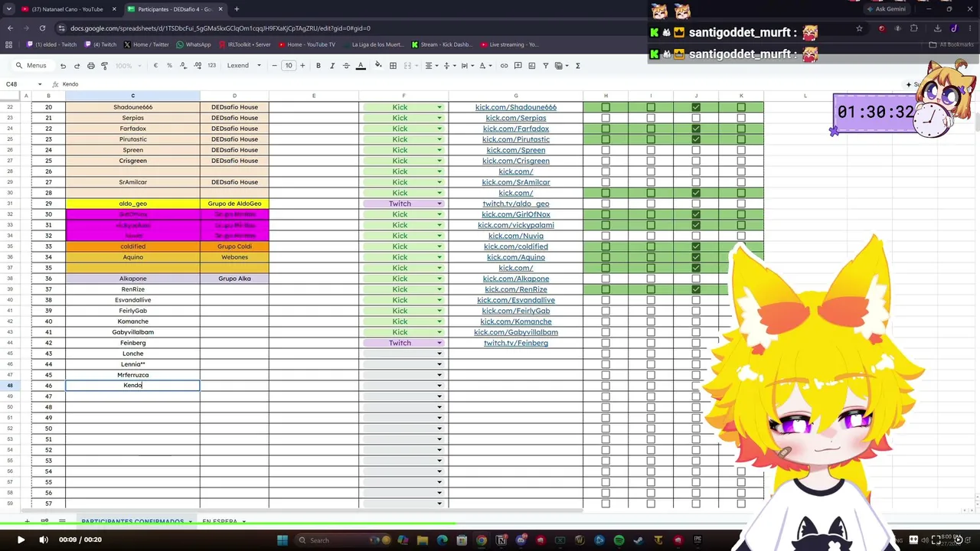Decrease font size with minus button
The height and width of the screenshot is (551, 980).
click(274, 66)
